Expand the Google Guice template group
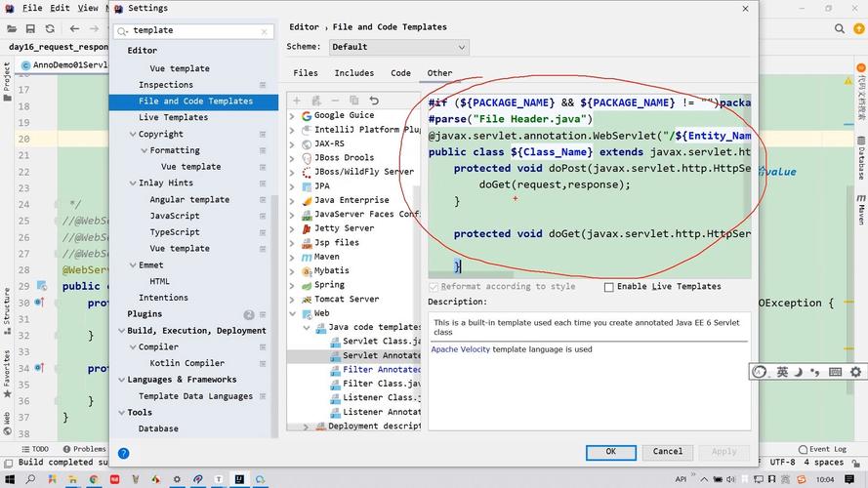The image size is (868, 488). click(292, 115)
